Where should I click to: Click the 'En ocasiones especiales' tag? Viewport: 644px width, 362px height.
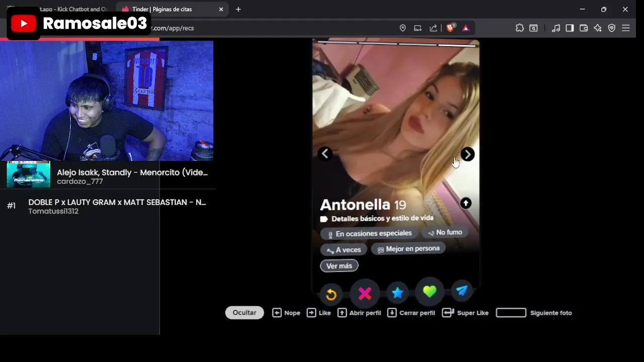click(369, 234)
